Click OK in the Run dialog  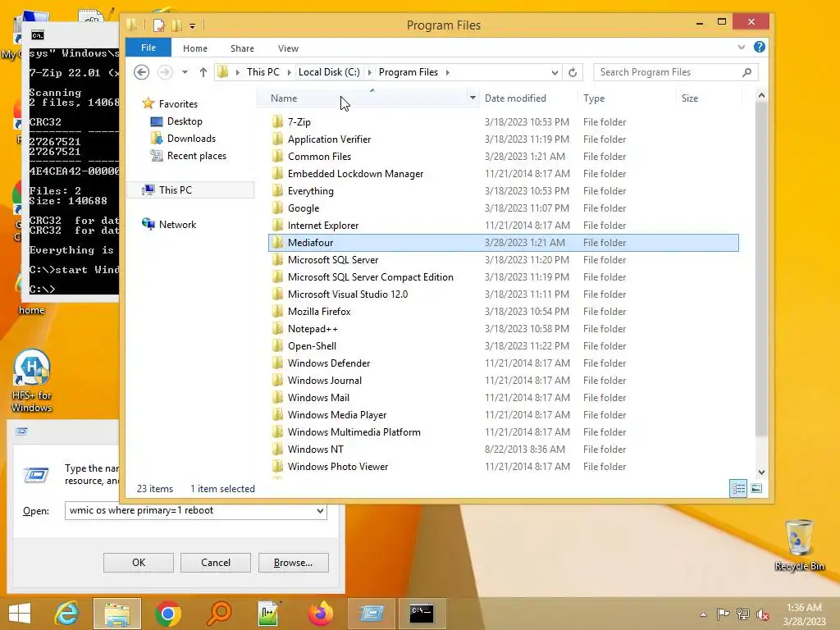point(138,563)
